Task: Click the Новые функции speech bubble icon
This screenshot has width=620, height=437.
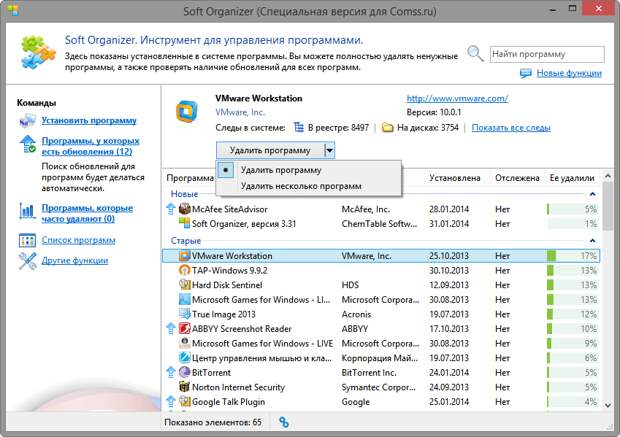Action: point(525,73)
